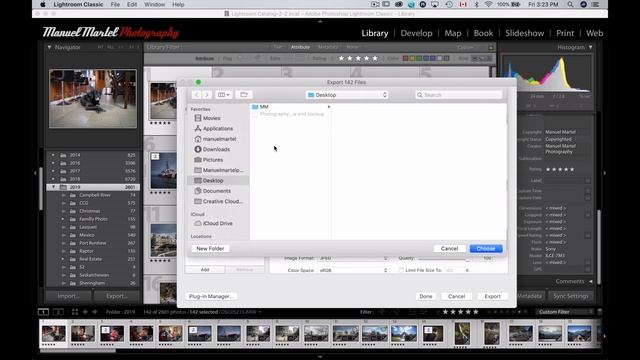
Task: Expand the Comments panel
Action: (x=591, y=281)
